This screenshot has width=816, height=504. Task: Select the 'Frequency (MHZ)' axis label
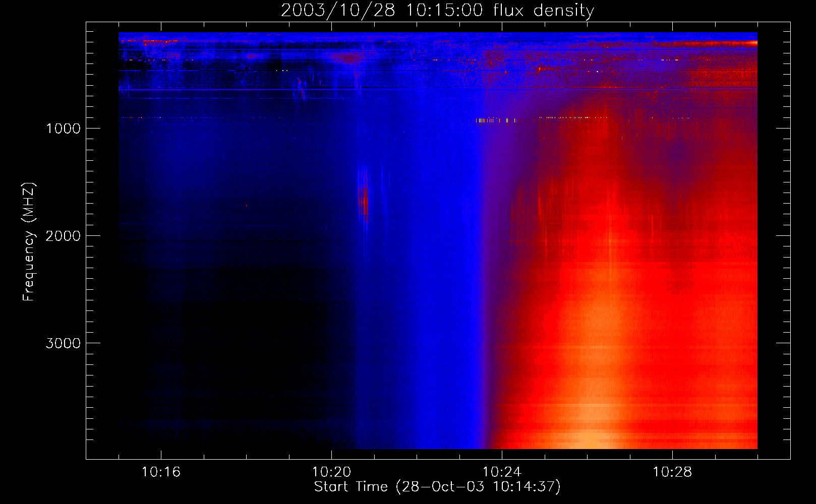point(29,242)
